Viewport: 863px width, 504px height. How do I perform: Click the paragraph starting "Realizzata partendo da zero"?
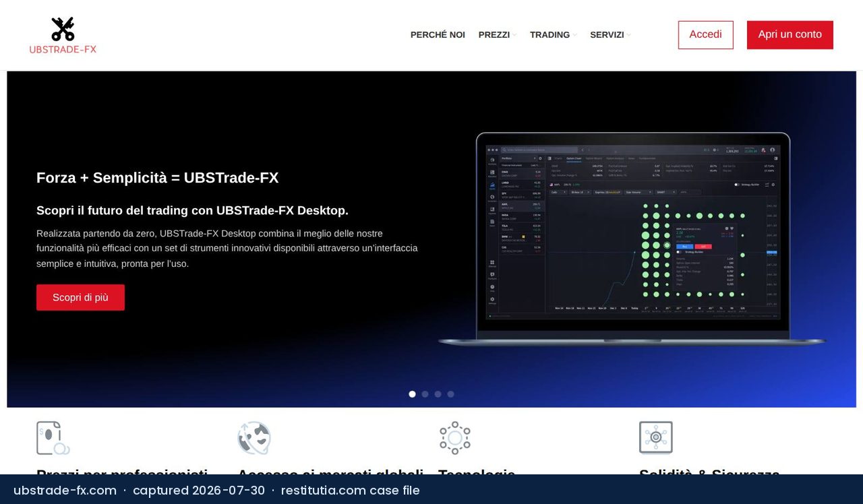coord(227,248)
